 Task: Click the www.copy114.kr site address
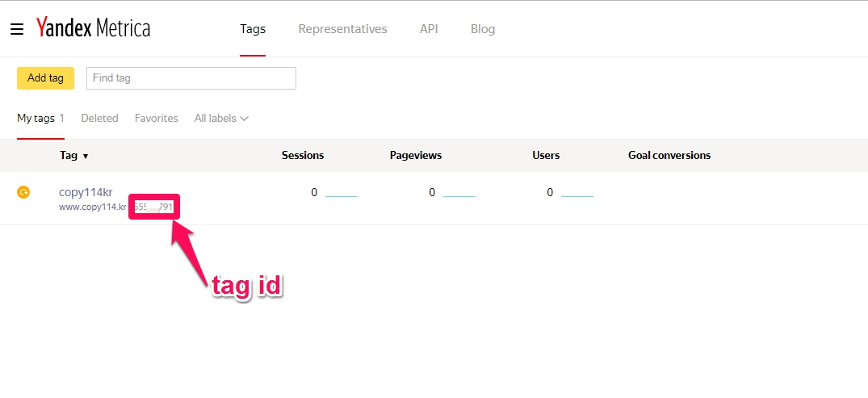click(x=93, y=207)
